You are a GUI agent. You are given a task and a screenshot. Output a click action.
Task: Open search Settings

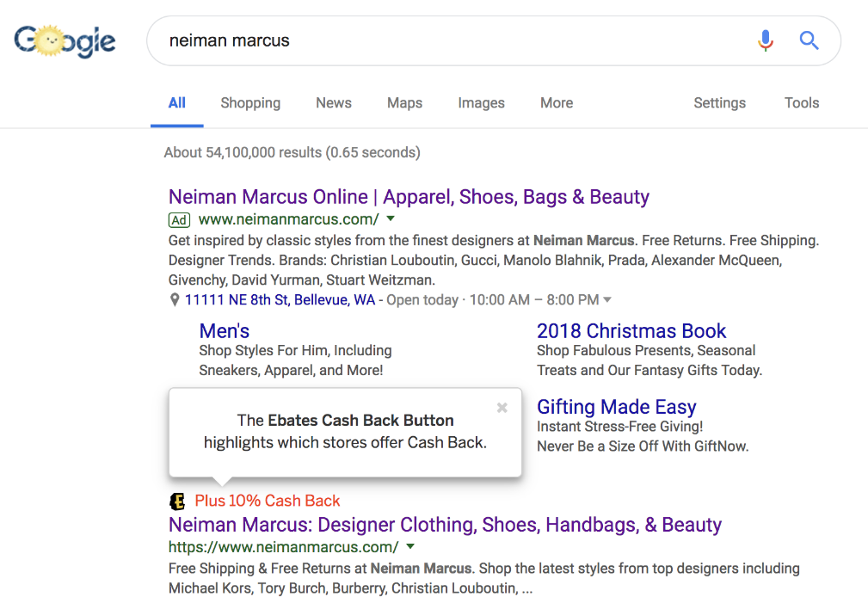[719, 103]
